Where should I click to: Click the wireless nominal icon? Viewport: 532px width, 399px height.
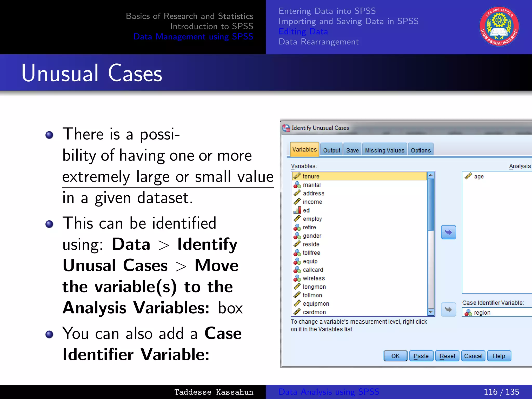pos(297,278)
